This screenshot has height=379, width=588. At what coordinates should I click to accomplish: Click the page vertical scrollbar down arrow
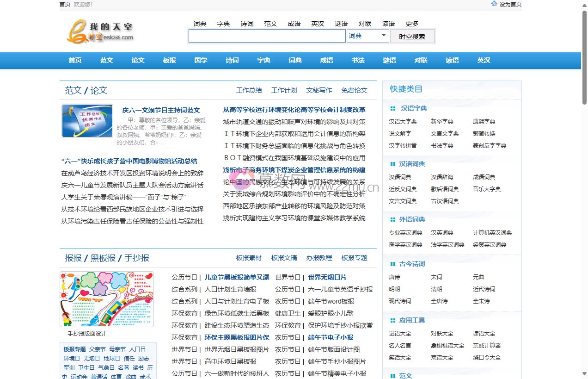[584, 374]
